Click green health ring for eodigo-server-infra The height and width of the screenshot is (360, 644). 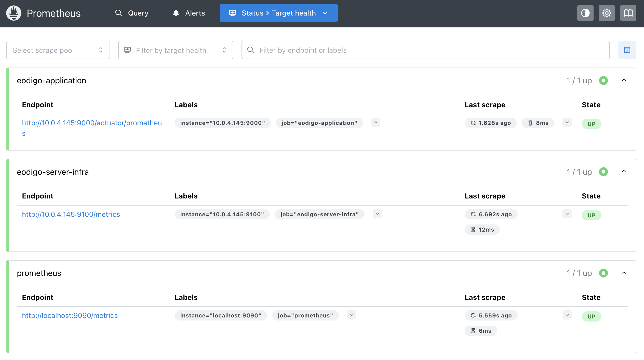(x=603, y=172)
